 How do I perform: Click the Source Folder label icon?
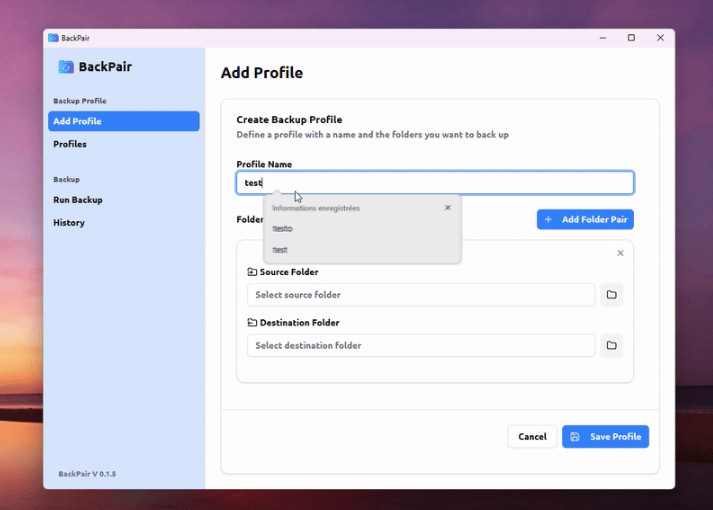[252, 272]
